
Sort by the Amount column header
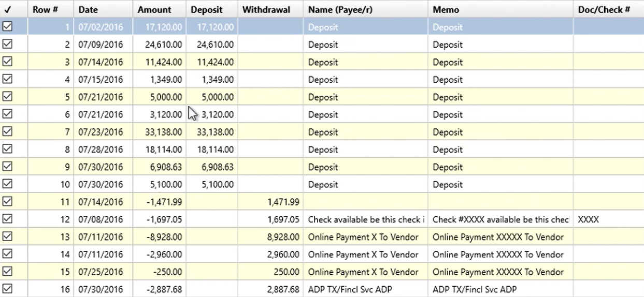point(159,9)
